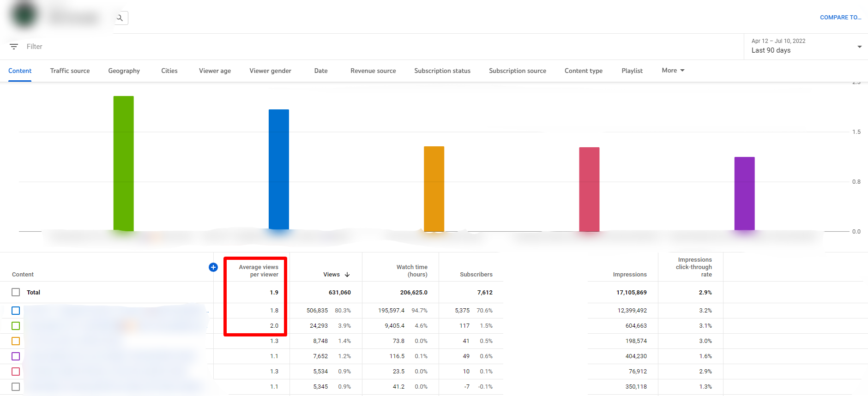
Task: Sort by the Subscribers column header
Action: pos(476,275)
